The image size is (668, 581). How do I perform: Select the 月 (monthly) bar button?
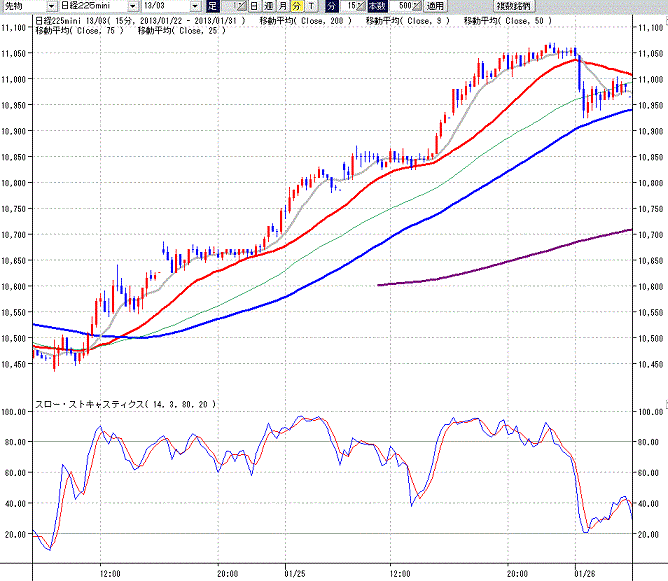(x=283, y=6)
